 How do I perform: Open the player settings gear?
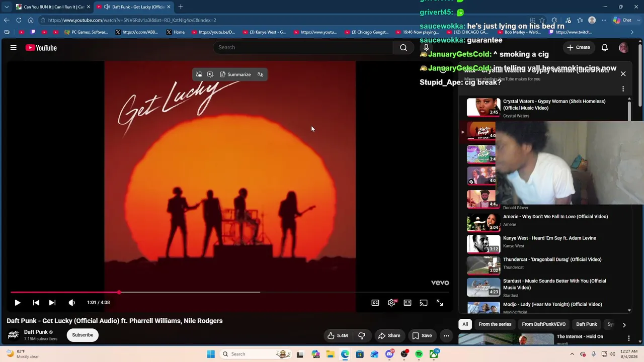coord(391,303)
